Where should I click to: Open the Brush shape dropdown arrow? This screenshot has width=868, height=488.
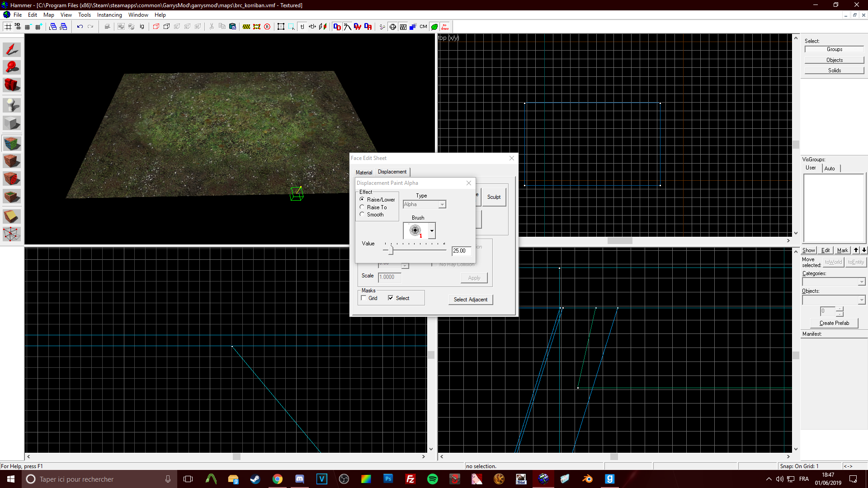point(432,231)
